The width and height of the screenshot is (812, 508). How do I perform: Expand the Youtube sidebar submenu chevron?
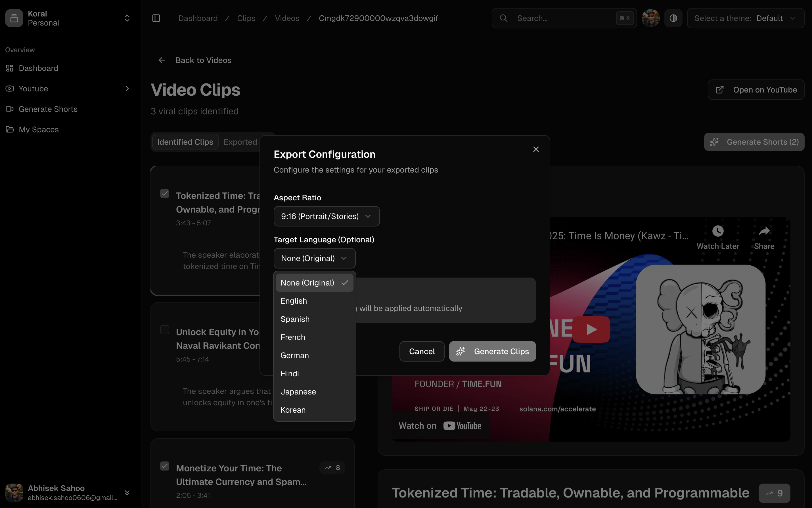pos(127,89)
